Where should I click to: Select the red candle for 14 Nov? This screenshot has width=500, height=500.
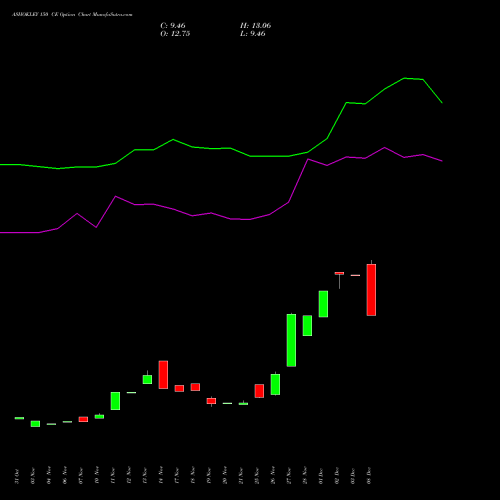(x=163, y=375)
